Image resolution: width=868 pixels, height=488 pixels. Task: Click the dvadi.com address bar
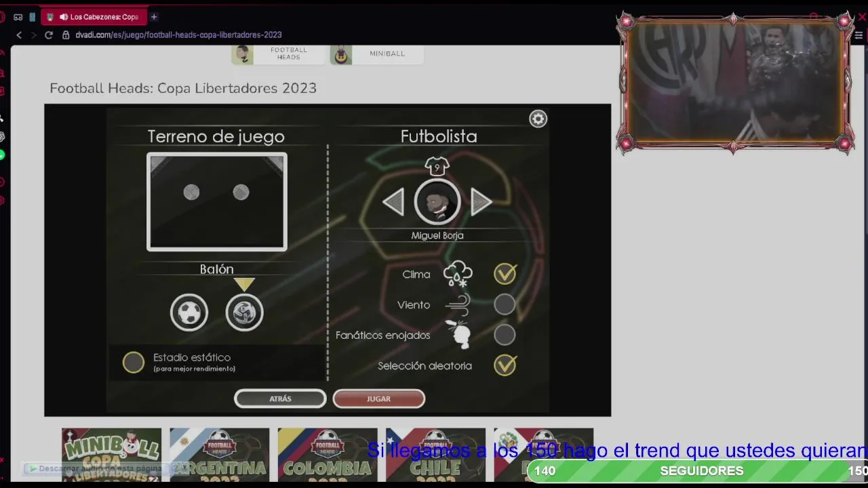coord(178,35)
